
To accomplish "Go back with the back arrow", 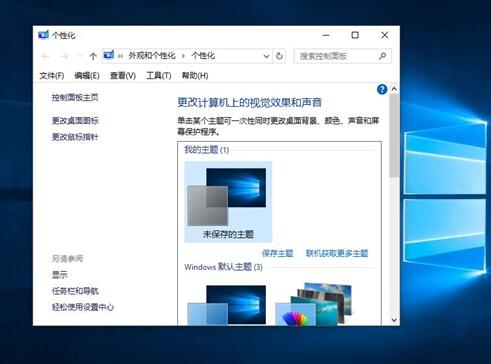I will 46,56.
